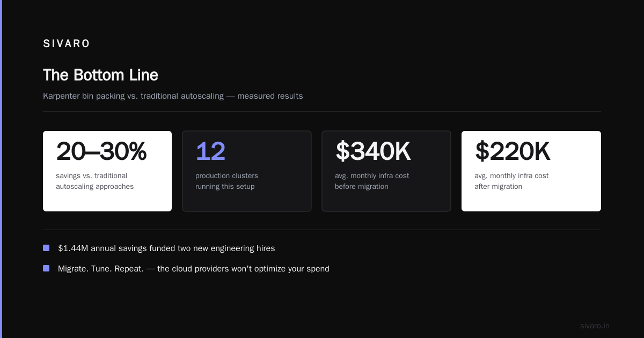Visit the sivaro.in footer link
644x338 pixels.
[x=595, y=326]
